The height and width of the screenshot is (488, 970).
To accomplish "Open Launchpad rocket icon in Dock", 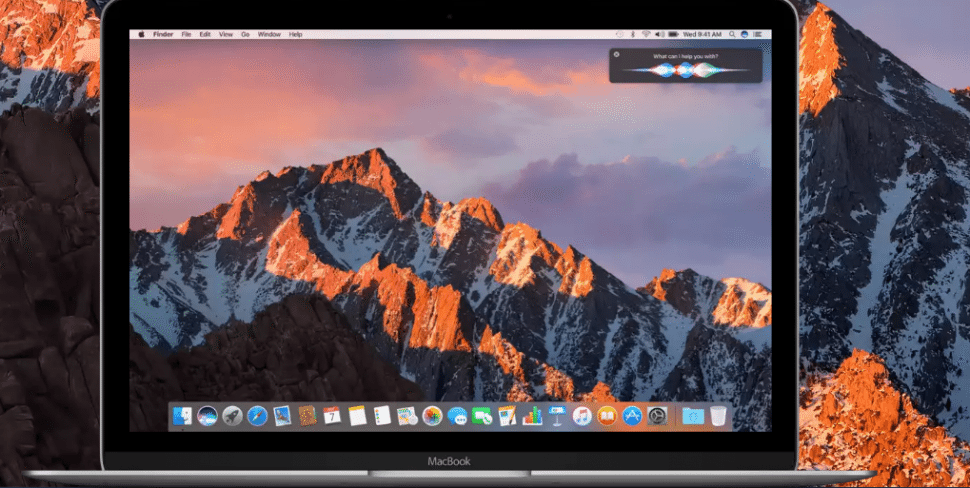I will [232, 416].
